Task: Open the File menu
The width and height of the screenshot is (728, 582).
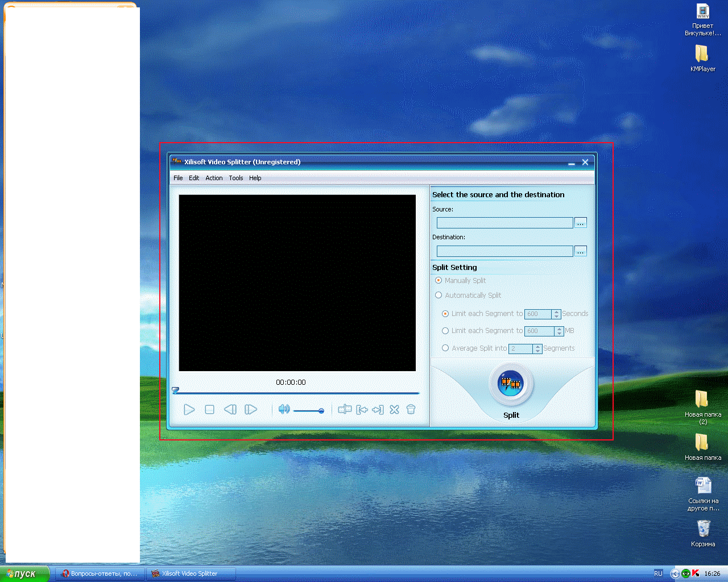Action: (x=178, y=178)
